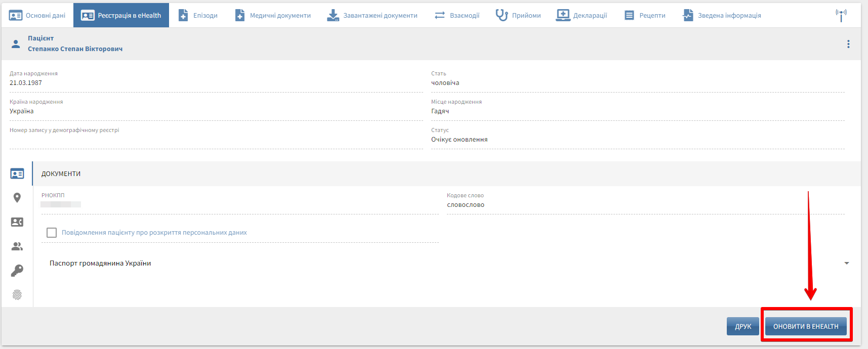Click the ID card icon in the sidebar
Viewport: 868px width, 349px height.
point(17,174)
